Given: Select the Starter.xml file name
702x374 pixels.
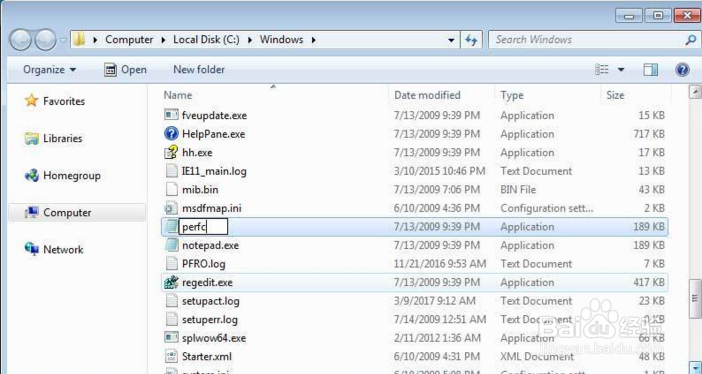Looking at the screenshot, I should (207, 357).
